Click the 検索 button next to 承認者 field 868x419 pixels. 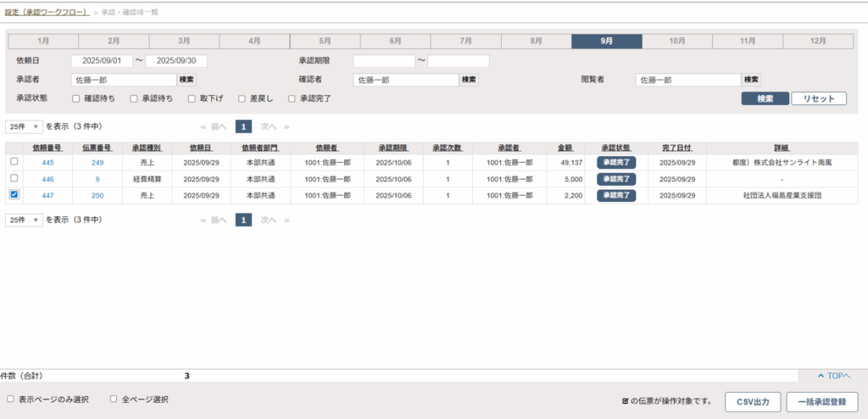186,80
